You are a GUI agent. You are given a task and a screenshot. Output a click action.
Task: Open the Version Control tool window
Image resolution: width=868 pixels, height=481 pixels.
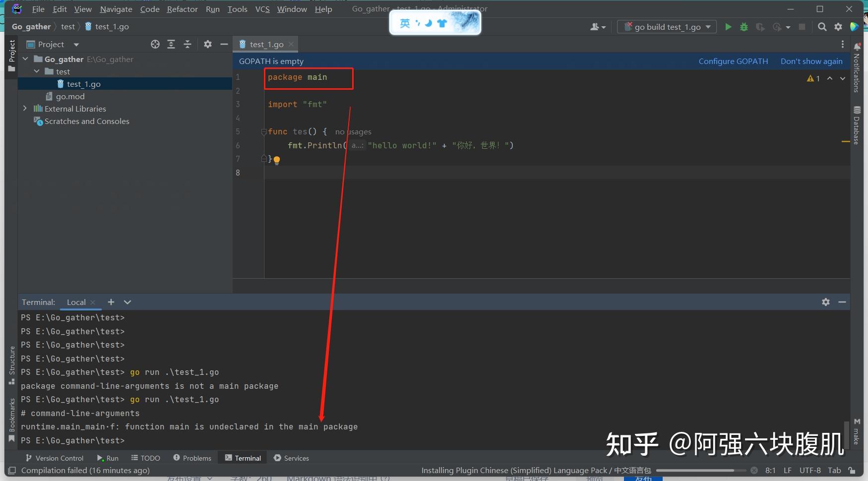[55, 458]
